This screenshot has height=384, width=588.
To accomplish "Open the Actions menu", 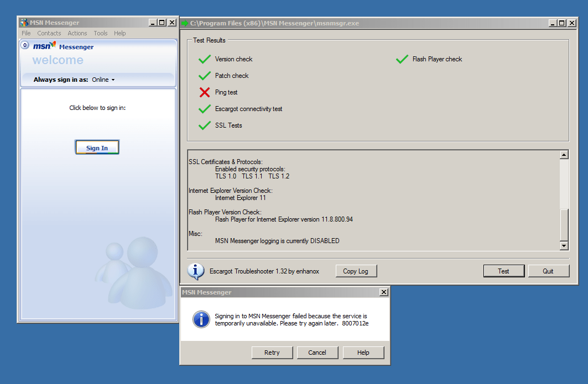I will tap(77, 33).
